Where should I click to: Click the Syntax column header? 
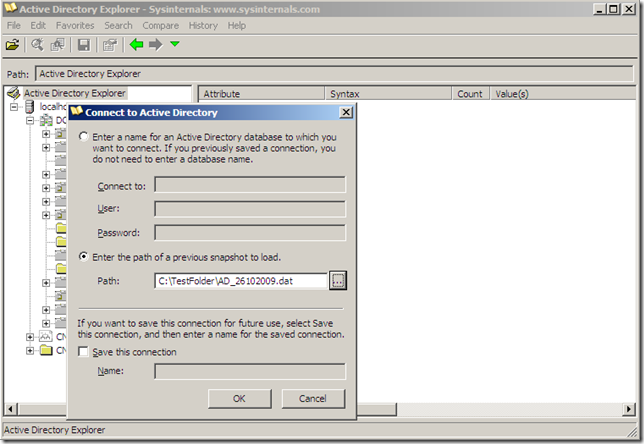tap(389, 94)
